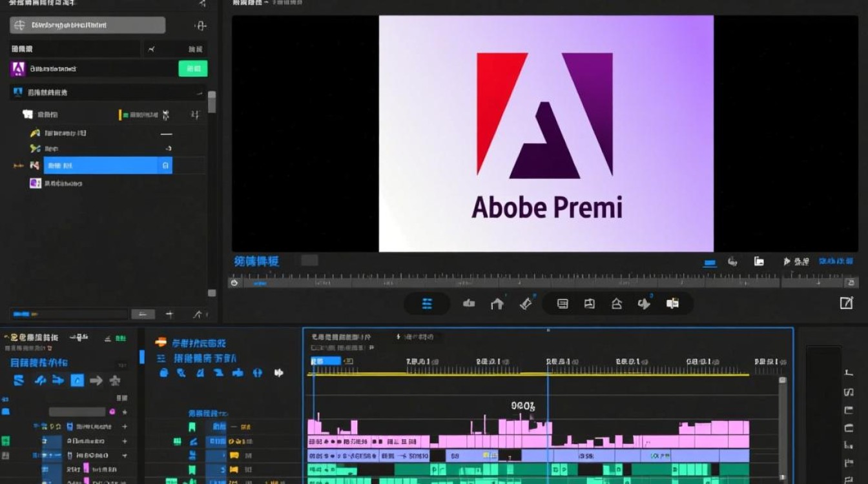Click the star icon beside the magenta dot

pyautogui.click(x=125, y=412)
